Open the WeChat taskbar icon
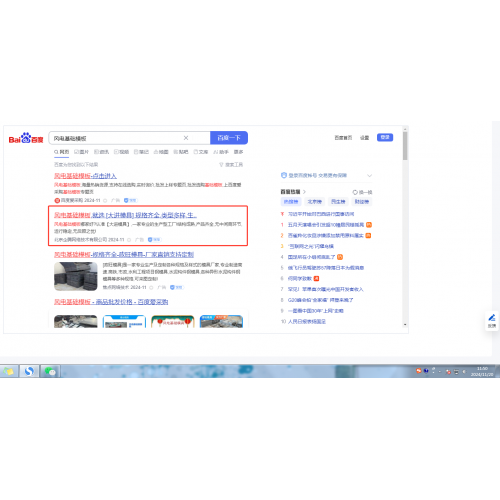Viewport: 500px width, 500px height. coord(50,371)
